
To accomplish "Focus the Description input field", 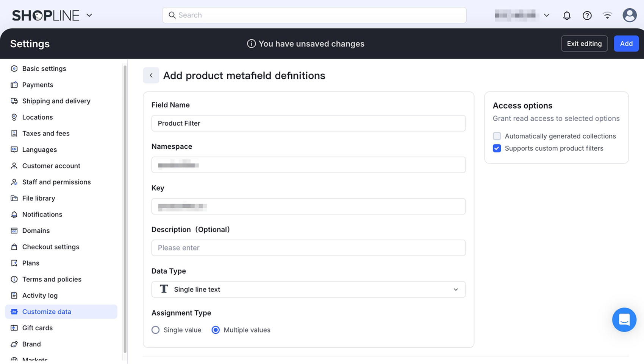I will pyautogui.click(x=308, y=248).
